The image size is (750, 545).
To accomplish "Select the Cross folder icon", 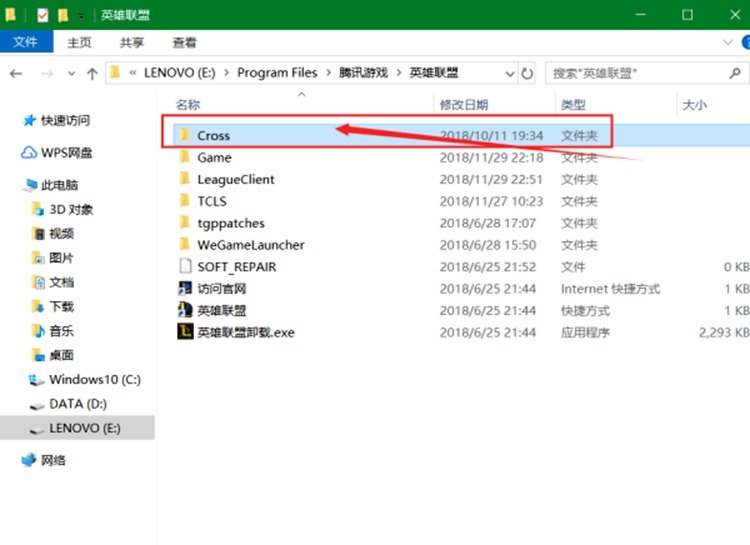I will (185, 134).
